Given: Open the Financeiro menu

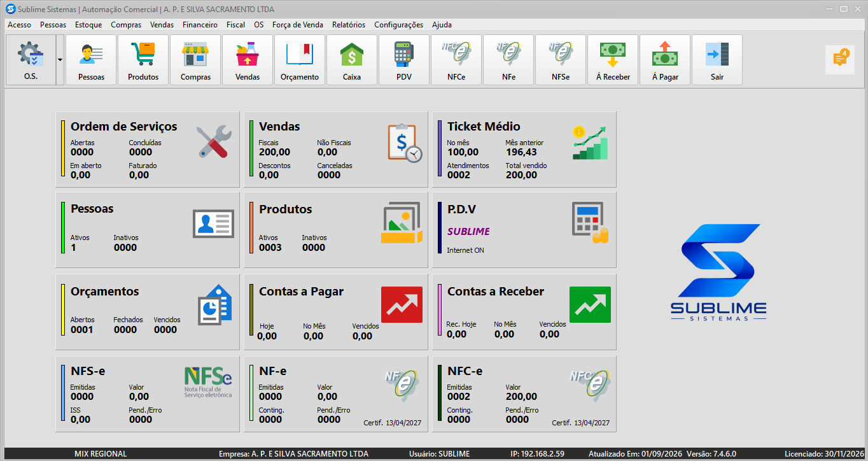Looking at the screenshot, I should 200,25.
